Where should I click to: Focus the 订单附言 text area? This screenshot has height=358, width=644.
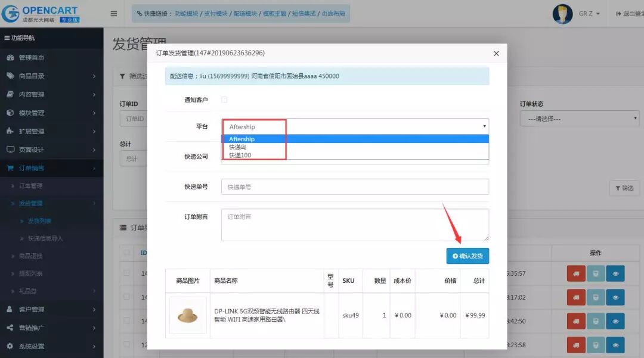pyautogui.click(x=355, y=225)
